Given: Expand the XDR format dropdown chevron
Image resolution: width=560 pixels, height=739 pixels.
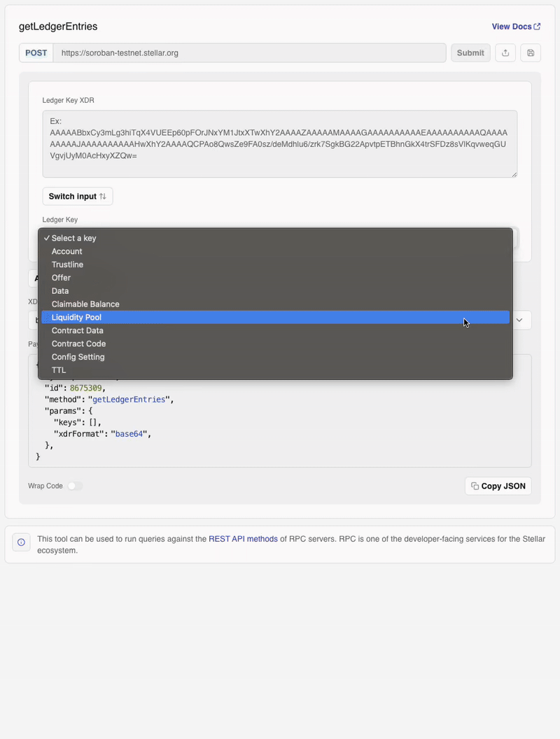Looking at the screenshot, I should coord(519,320).
